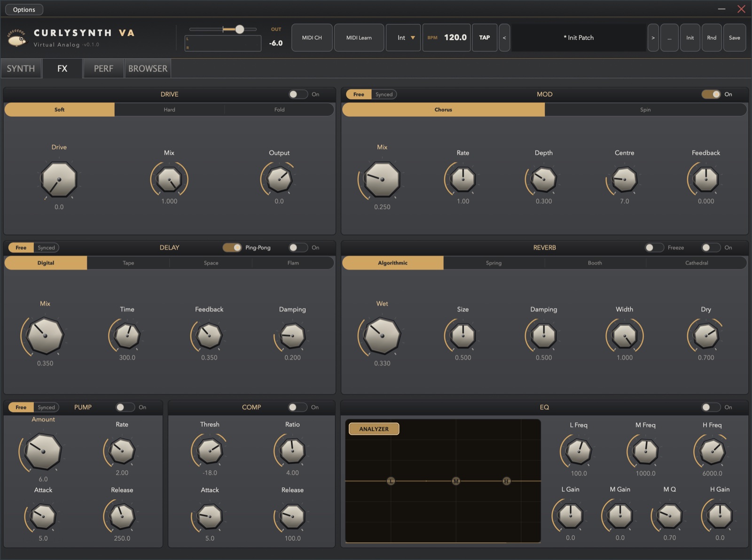The image size is (752, 560).
Task: Select the Cathedral reverb type
Action: 697,263
